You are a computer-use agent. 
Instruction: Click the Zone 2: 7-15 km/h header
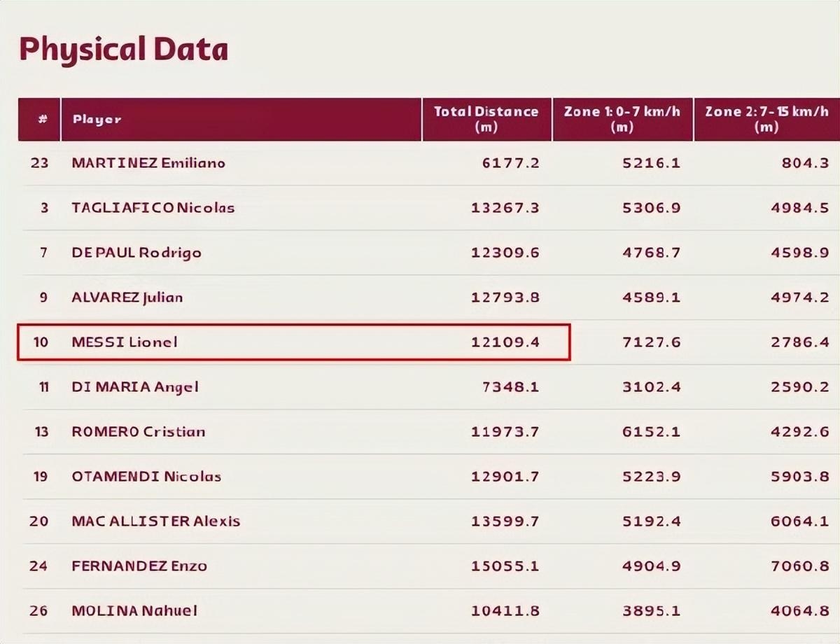click(766, 119)
